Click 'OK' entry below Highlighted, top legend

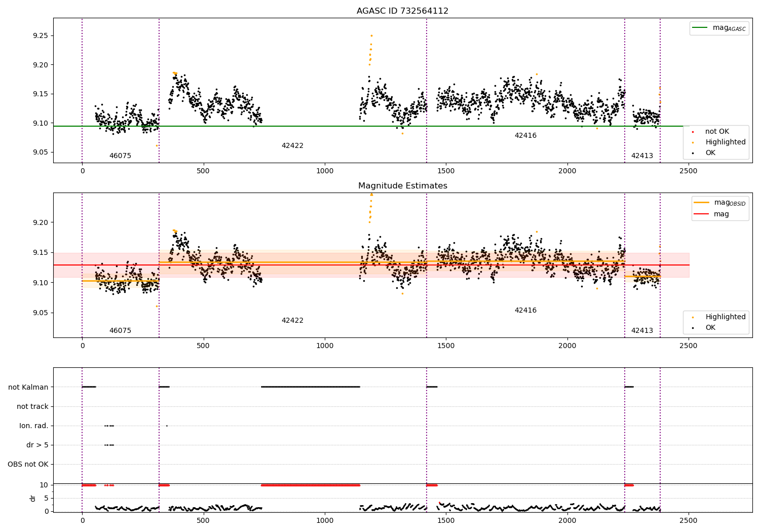click(x=710, y=153)
